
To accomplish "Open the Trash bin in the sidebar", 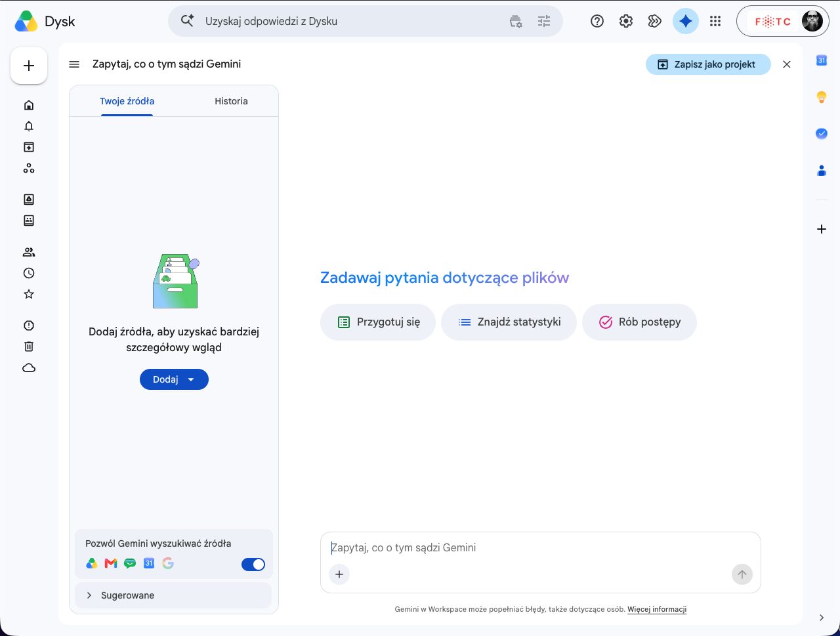I will (29, 347).
